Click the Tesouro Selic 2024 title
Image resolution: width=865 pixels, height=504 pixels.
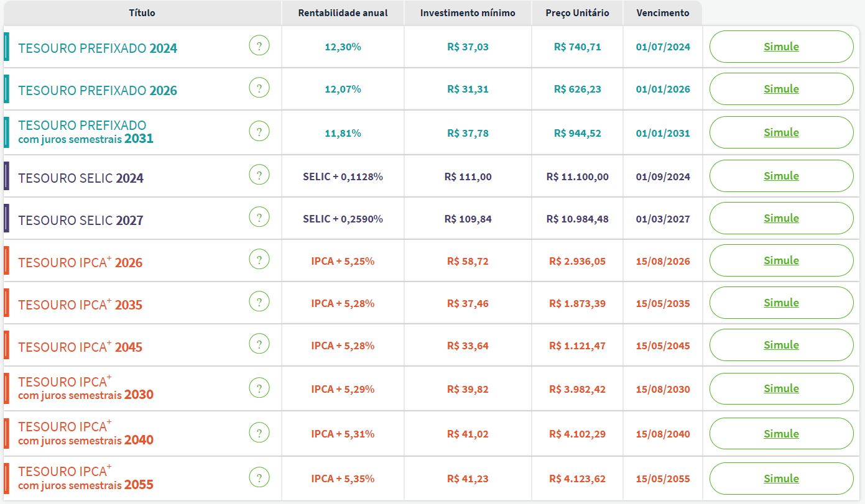point(81,178)
